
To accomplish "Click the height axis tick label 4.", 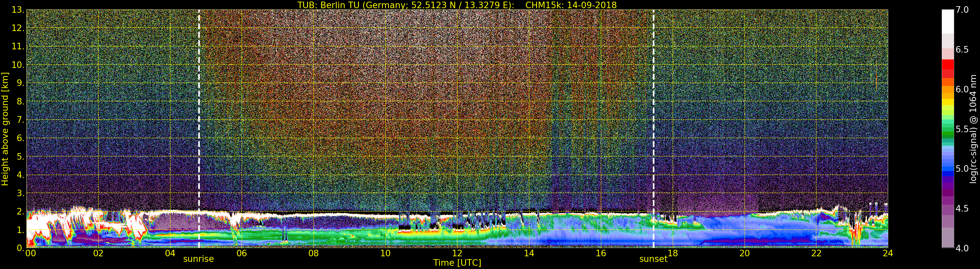I will (x=20, y=175).
